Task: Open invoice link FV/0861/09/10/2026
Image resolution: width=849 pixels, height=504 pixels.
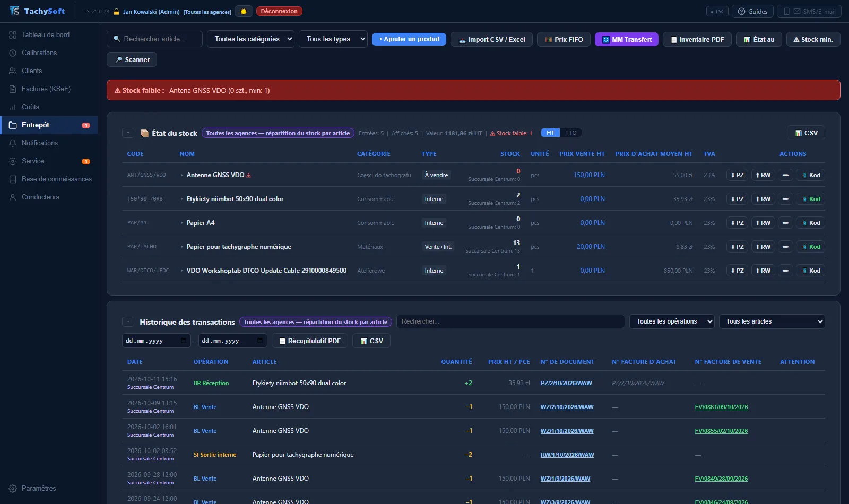Action: click(x=721, y=407)
